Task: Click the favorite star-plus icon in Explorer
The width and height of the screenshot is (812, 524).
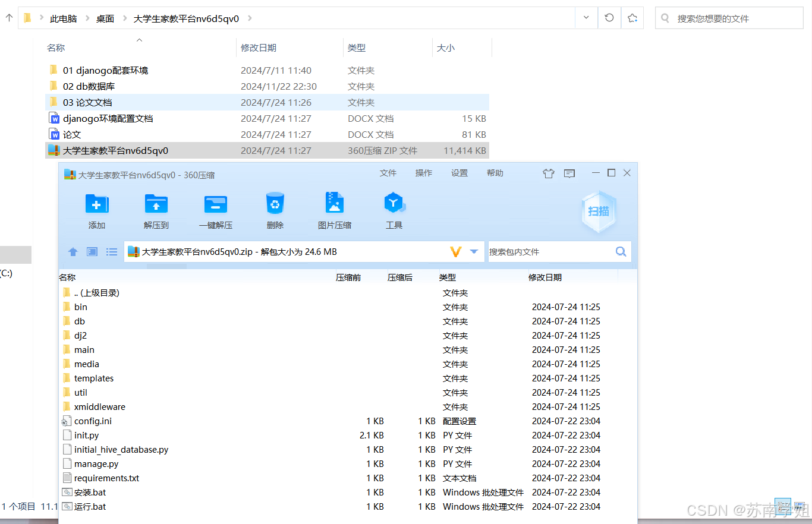Action: 632,18
